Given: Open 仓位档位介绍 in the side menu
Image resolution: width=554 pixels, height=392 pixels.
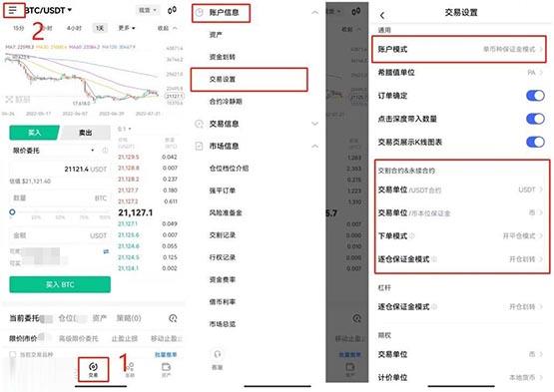Looking at the screenshot, I should (229, 169).
